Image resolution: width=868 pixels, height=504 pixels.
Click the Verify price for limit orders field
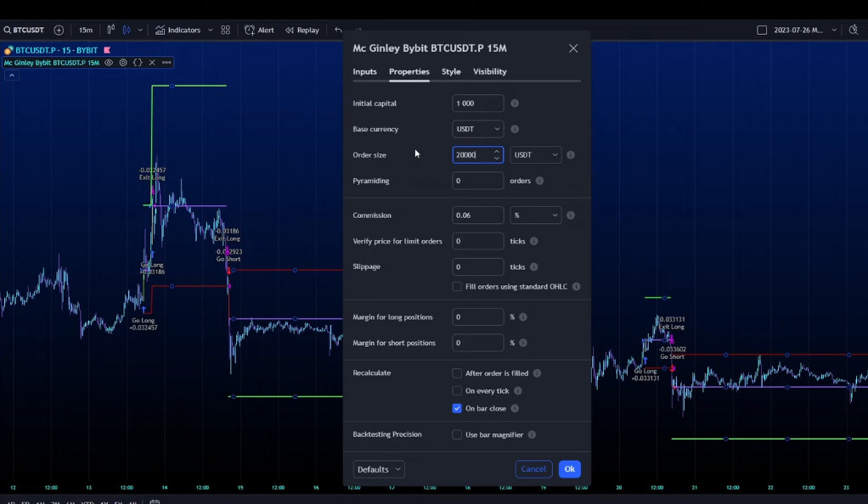click(x=477, y=241)
